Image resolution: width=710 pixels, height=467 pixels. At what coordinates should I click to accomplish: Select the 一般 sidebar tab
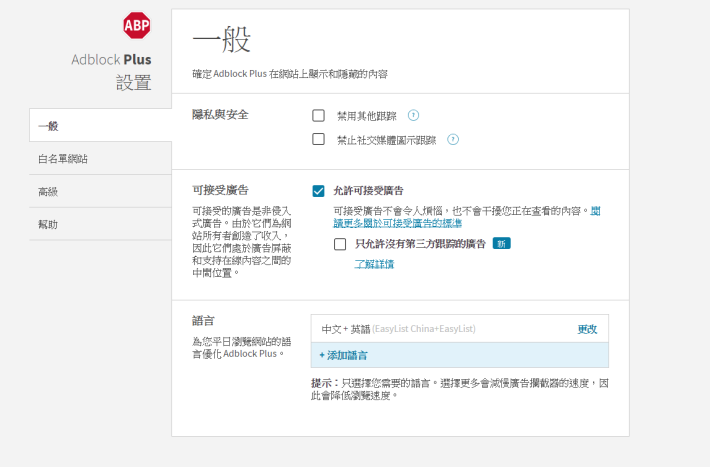101,125
